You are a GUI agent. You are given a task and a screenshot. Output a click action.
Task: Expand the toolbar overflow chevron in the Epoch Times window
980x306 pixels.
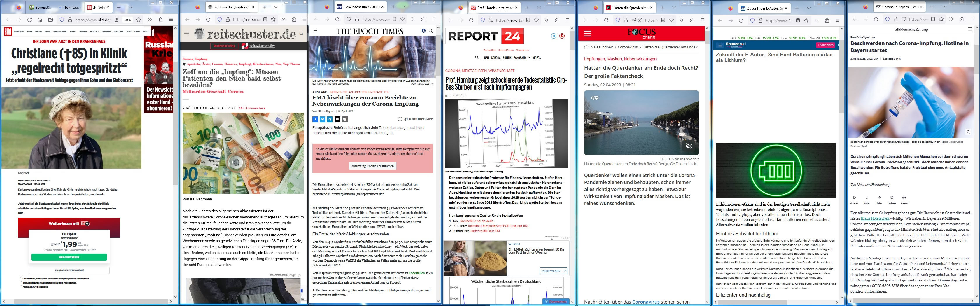412,19
